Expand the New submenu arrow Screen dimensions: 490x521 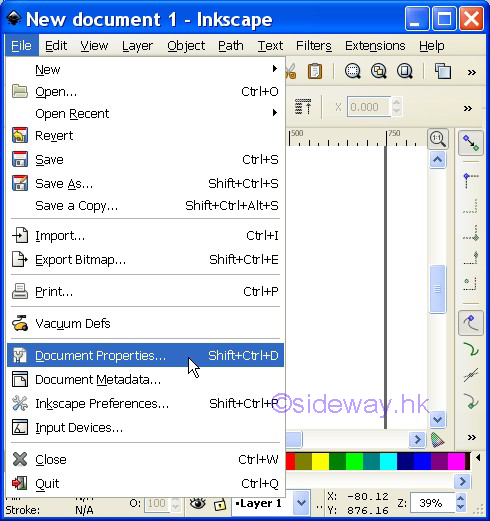[x=275, y=69]
